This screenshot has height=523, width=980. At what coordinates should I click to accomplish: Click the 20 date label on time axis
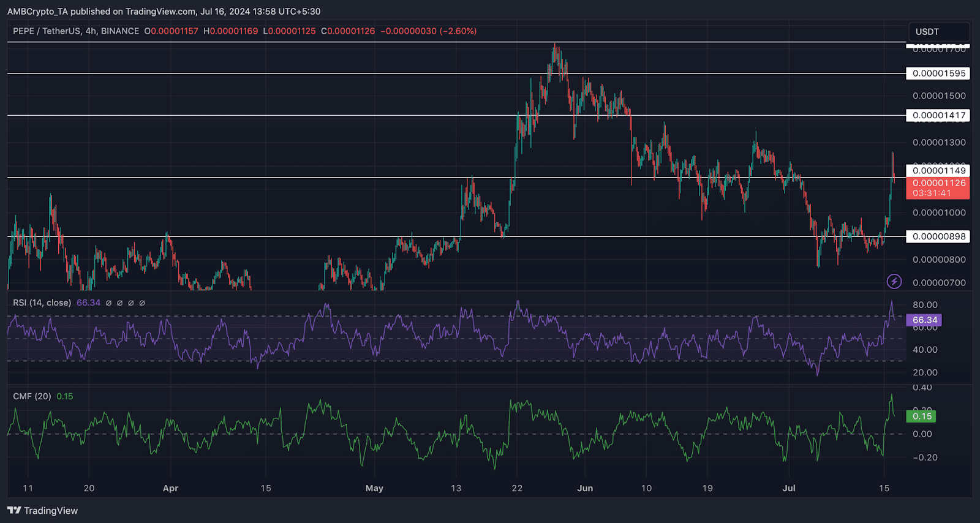(x=89, y=488)
